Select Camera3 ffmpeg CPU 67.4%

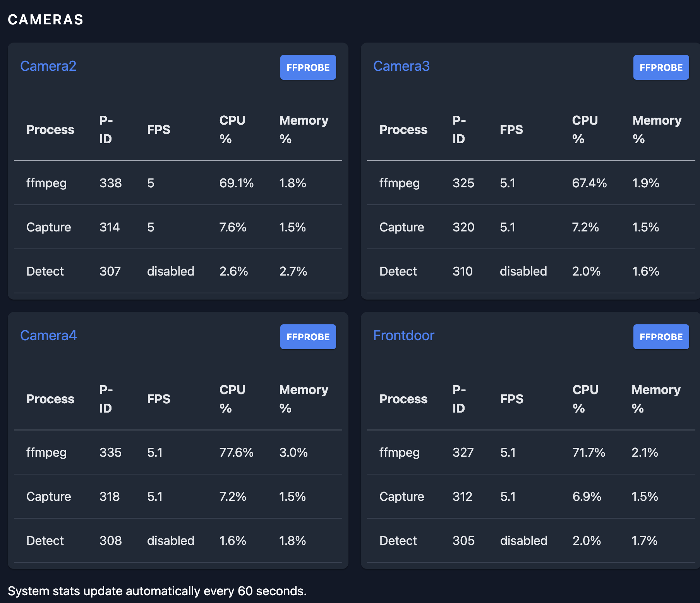click(x=589, y=183)
